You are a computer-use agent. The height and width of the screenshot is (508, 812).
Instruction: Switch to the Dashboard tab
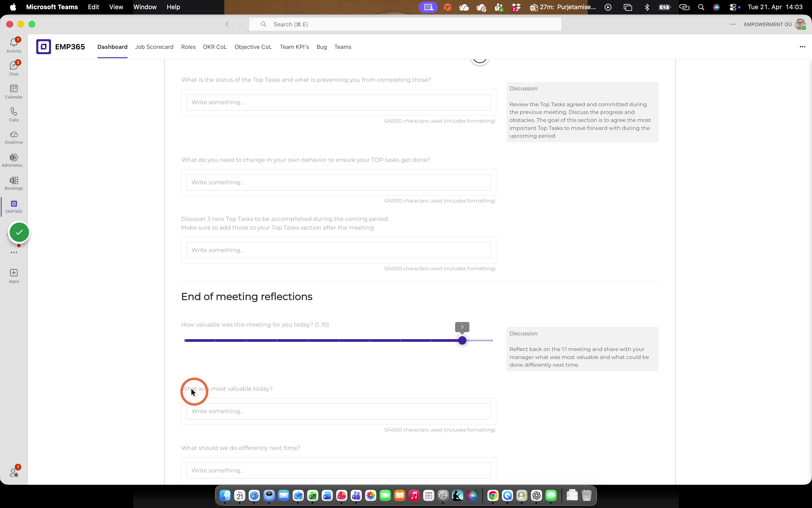pyautogui.click(x=112, y=47)
